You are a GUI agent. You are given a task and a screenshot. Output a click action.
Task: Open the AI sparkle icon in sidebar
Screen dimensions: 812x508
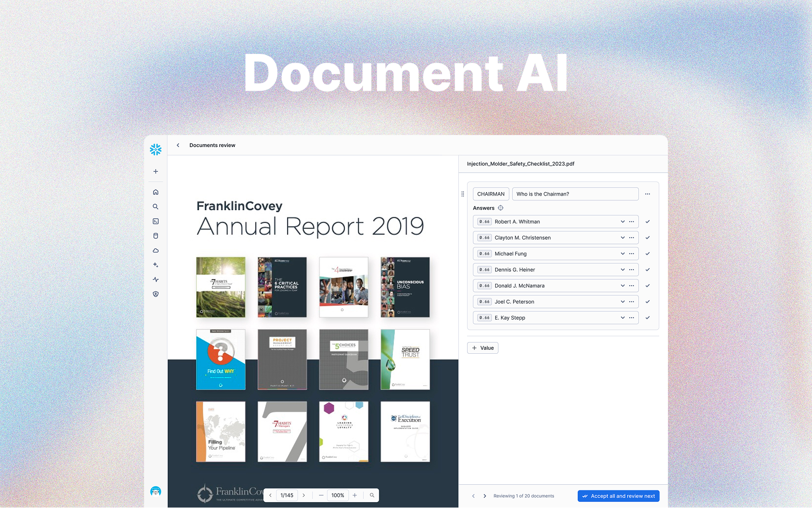click(x=156, y=265)
